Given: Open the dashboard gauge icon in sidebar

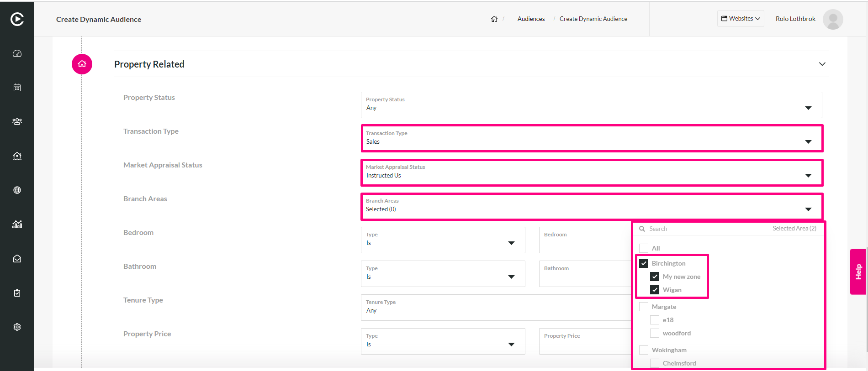Looking at the screenshot, I should pyautogui.click(x=17, y=53).
